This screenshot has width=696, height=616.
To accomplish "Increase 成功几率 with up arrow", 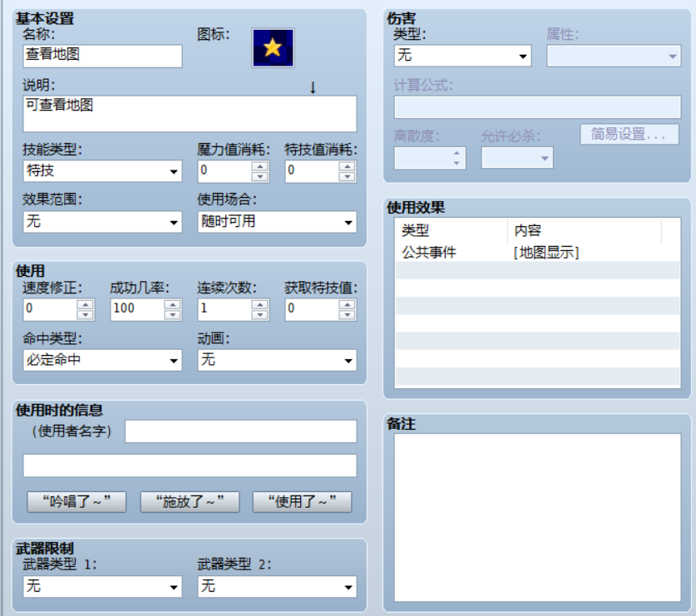I will 172,304.
